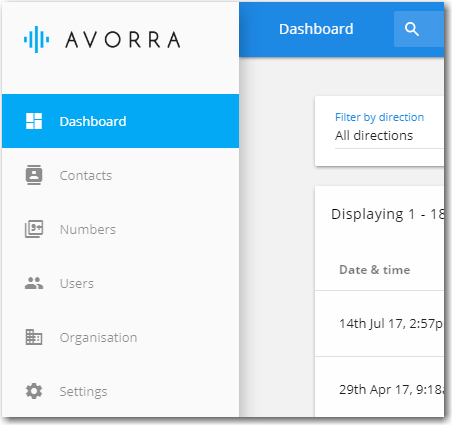Click the AVORRA wordmark text
The height and width of the screenshot is (425, 452).
click(x=123, y=40)
